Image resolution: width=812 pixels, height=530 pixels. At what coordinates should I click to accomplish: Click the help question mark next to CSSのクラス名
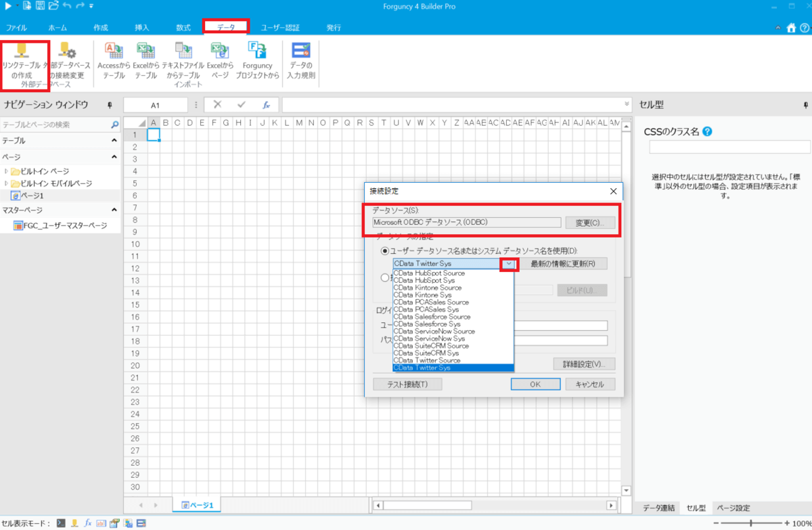point(708,131)
